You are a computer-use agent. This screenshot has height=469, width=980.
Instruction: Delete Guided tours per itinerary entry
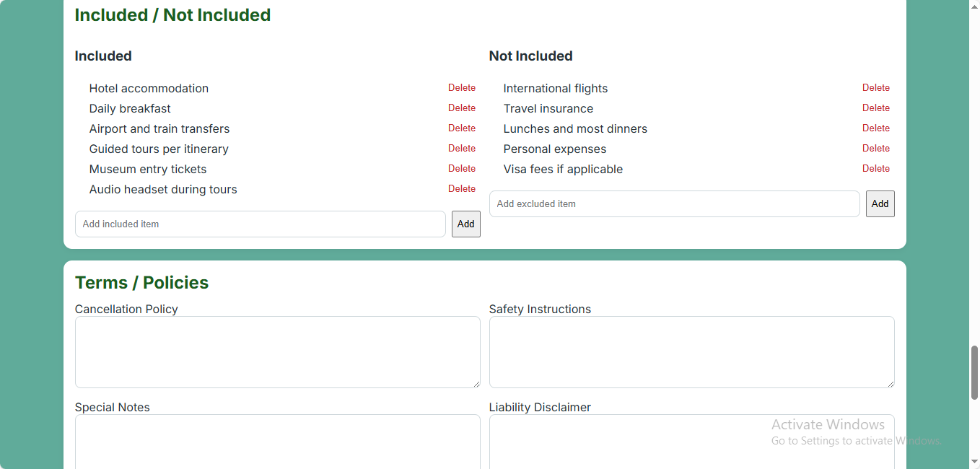[461, 149]
